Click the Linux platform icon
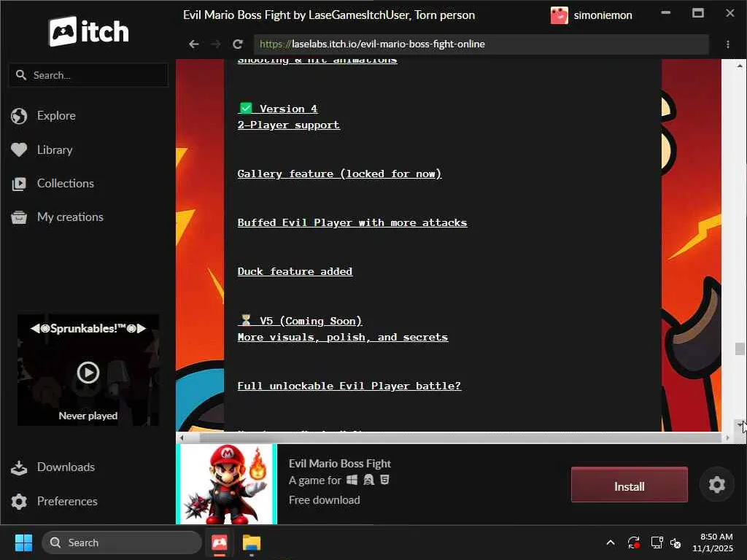Viewport: 747px width, 560px height. (x=368, y=480)
